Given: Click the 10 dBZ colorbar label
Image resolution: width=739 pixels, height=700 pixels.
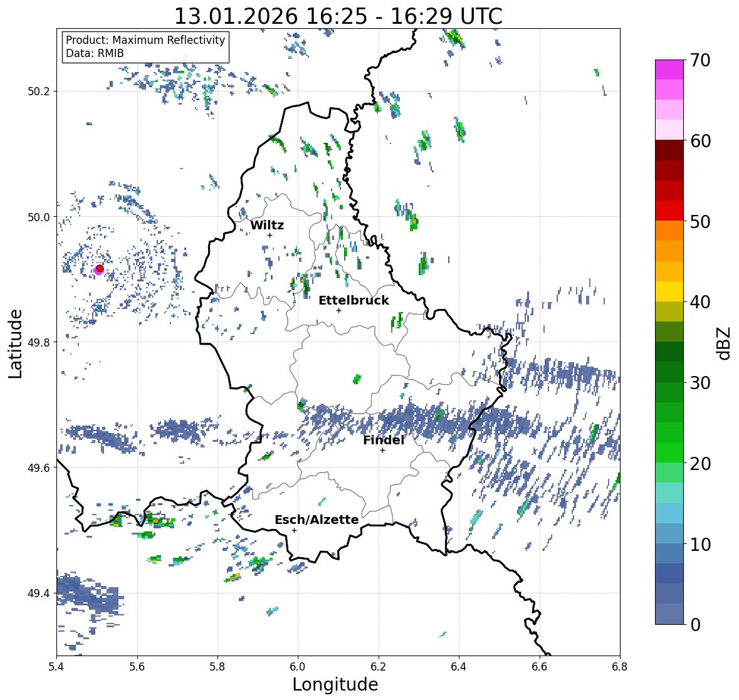Looking at the screenshot, I should (700, 544).
